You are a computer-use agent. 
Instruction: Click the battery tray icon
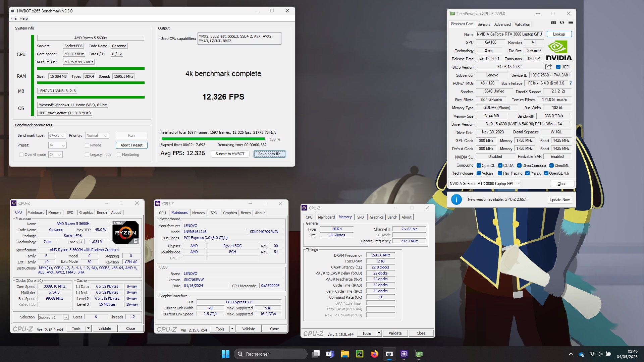(608, 354)
